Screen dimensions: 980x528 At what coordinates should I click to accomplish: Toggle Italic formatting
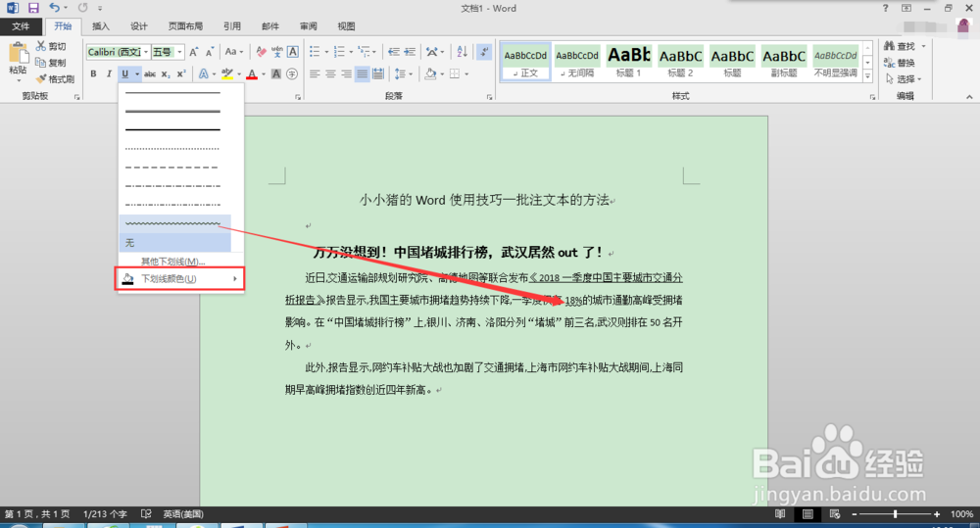click(109, 73)
